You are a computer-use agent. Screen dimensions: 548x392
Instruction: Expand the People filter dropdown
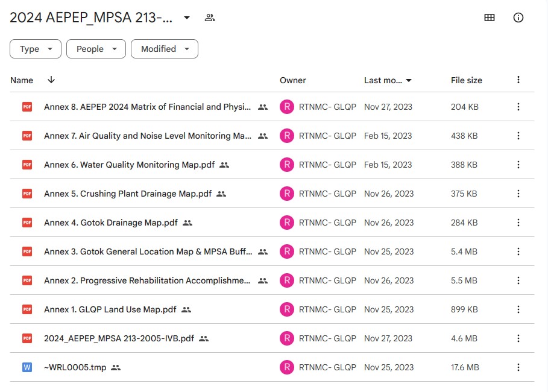point(96,49)
